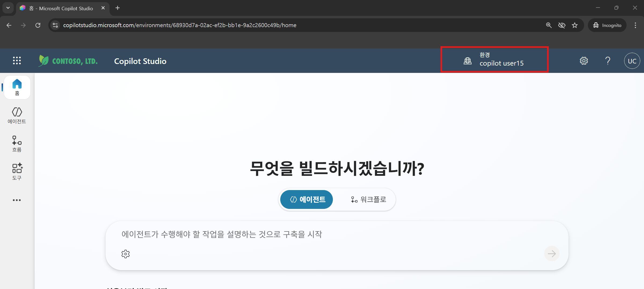Open prompt box settings gear icon
Image resolution: width=644 pixels, height=289 pixels.
[x=125, y=254]
